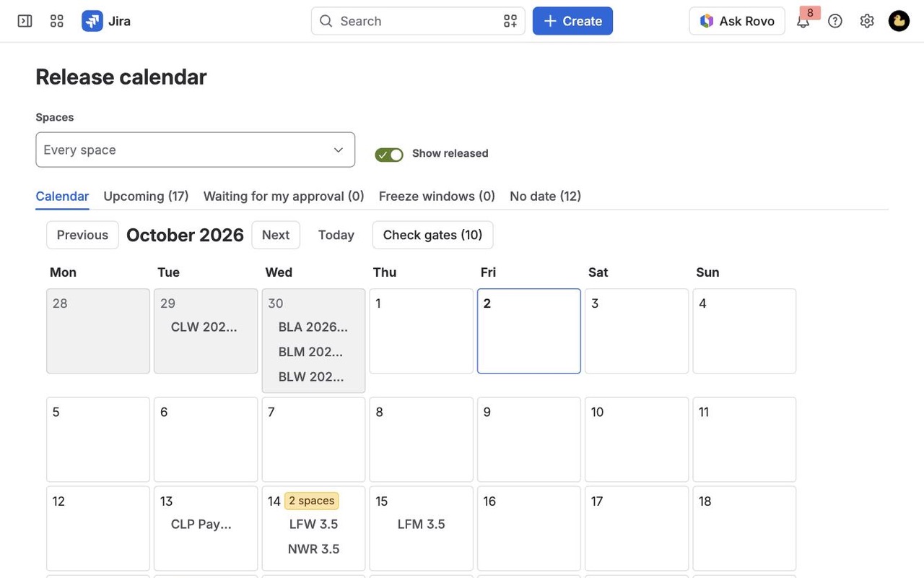Select the October 1 day cell

tap(421, 331)
